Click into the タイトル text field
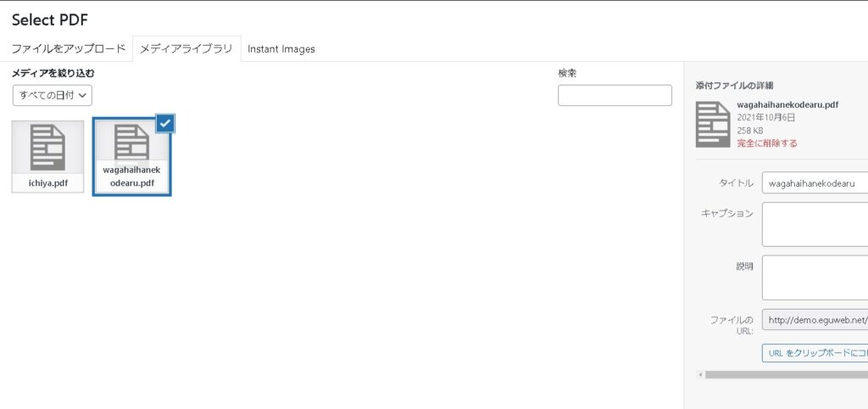This screenshot has width=868, height=409. [815, 183]
